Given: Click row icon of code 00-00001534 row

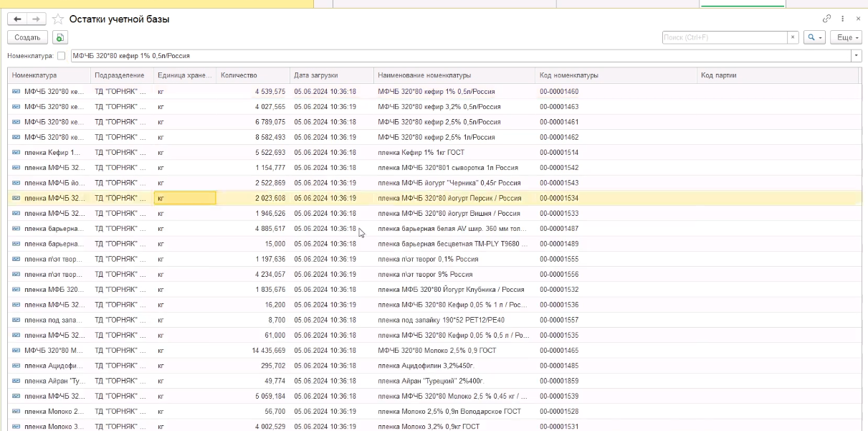Looking at the screenshot, I should click(x=16, y=198).
